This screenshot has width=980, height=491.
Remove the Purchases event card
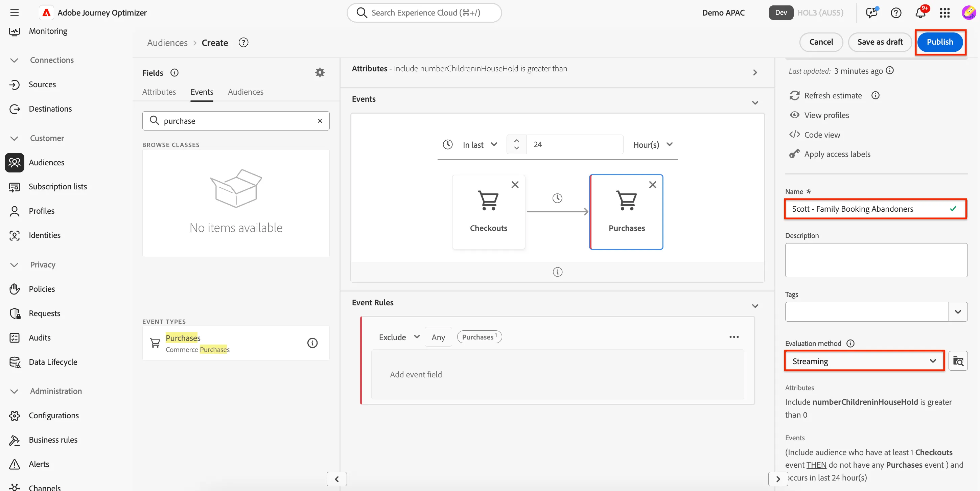tap(652, 185)
